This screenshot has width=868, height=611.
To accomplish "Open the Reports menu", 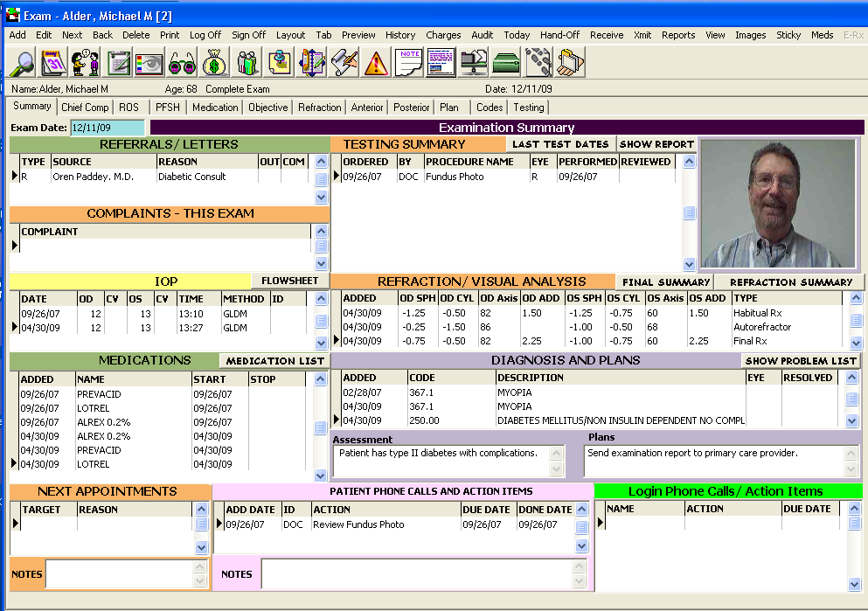I will (678, 35).
